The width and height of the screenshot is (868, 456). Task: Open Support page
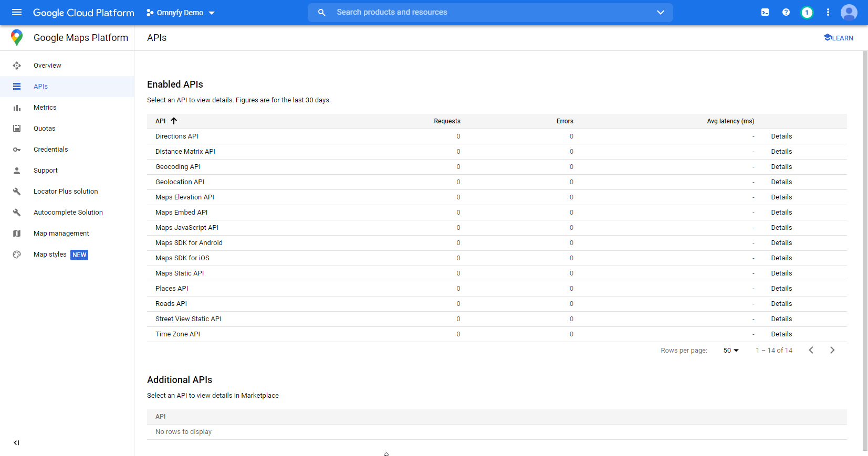pos(46,171)
